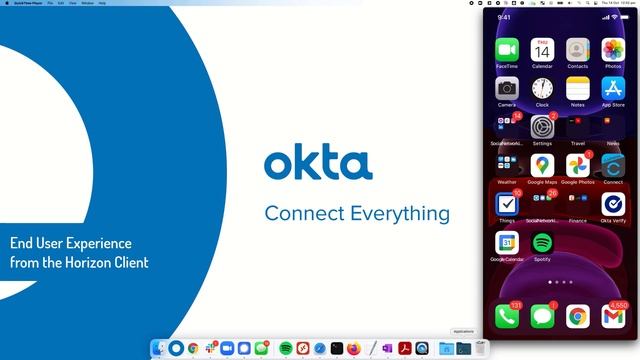Screen dimensions: 640x360
Task: Open the first SocialNetwork folder with badge 14
Action: pos(507,127)
